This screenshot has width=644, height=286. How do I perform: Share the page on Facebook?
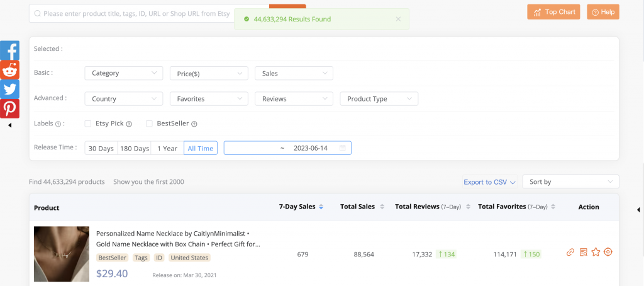click(x=9, y=50)
